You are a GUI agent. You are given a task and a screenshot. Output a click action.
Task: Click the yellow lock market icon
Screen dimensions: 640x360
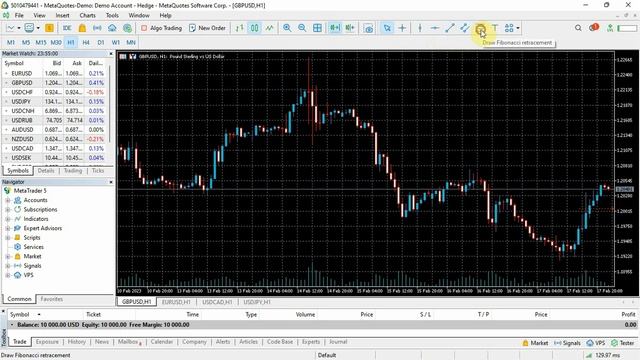coord(82,28)
